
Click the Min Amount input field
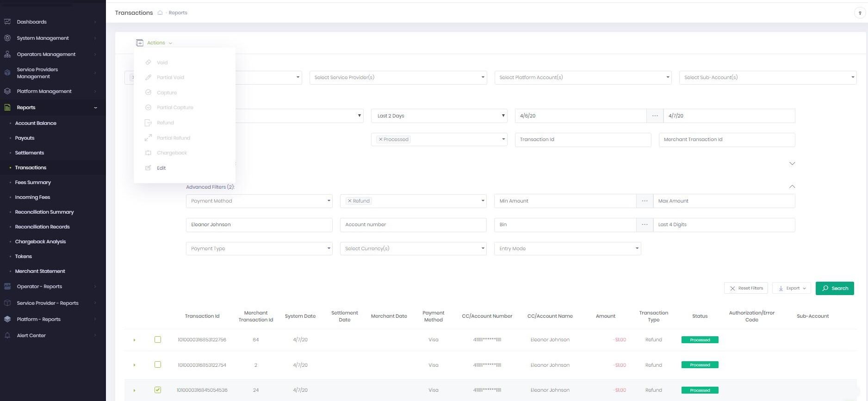point(564,201)
